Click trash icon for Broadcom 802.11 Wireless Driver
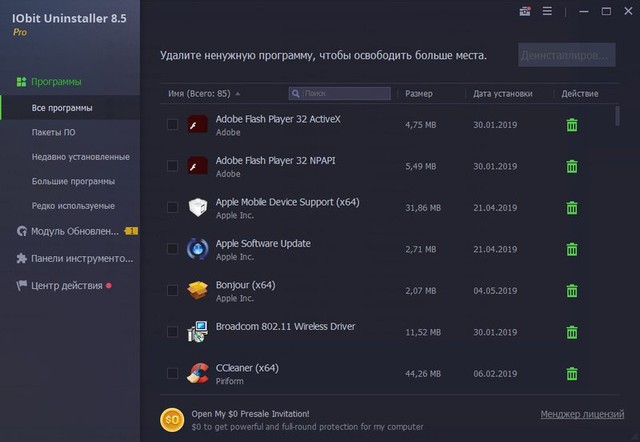 pyautogui.click(x=572, y=332)
